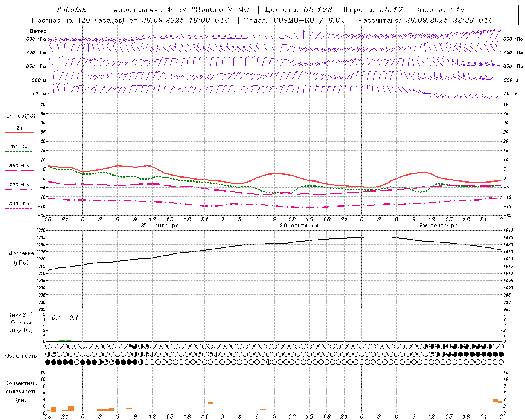
Task: Click the 29 сентября date label
Action: point(438,226)
